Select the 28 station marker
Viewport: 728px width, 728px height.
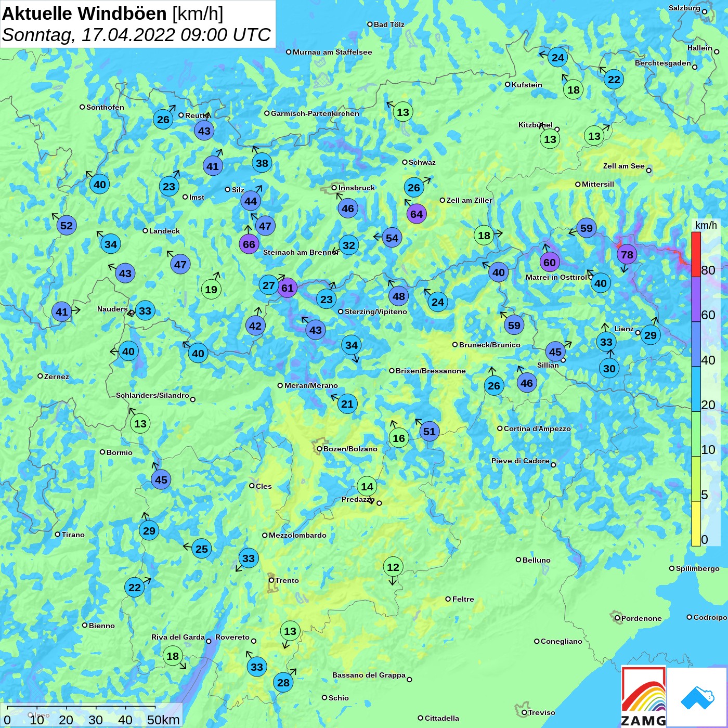(283, 682)
